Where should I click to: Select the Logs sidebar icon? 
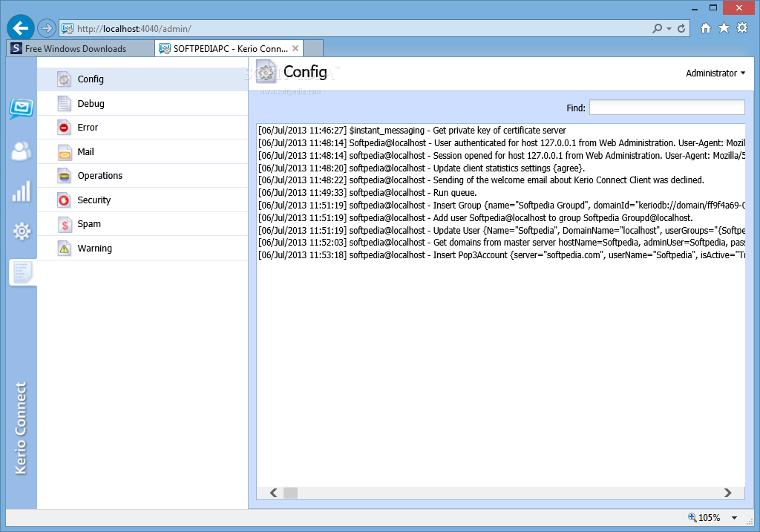tap(22, 272)
